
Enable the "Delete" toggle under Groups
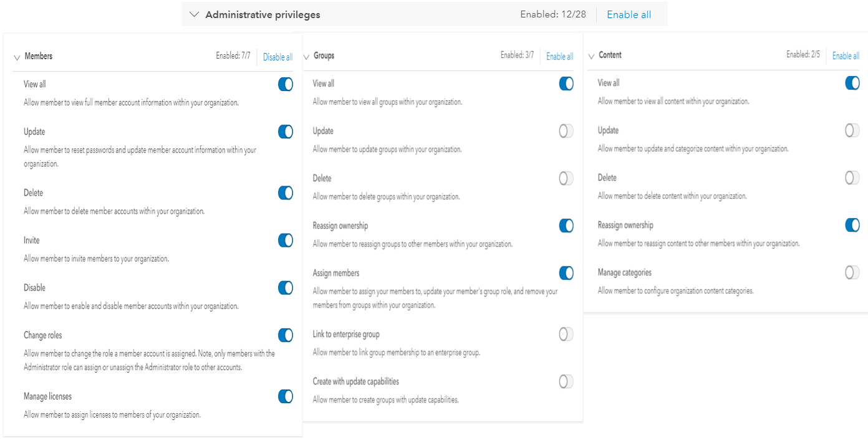click(x=566, y=178)
